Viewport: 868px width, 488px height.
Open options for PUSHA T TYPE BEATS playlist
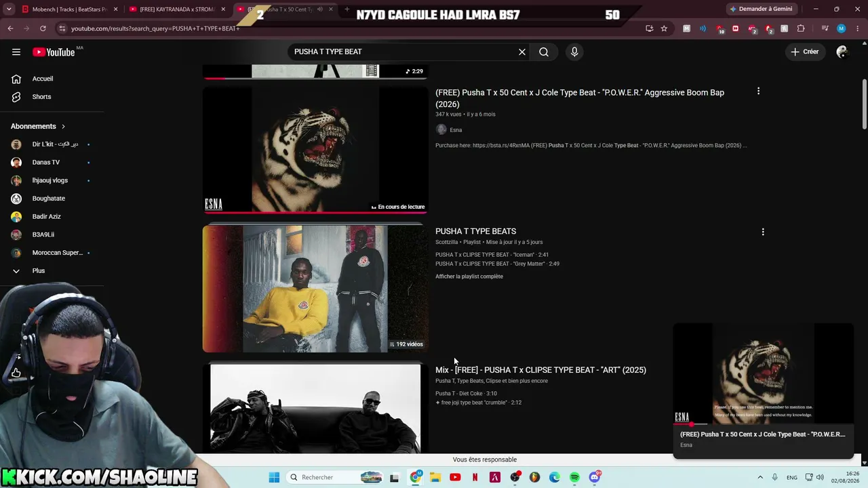tap(763, 232)
